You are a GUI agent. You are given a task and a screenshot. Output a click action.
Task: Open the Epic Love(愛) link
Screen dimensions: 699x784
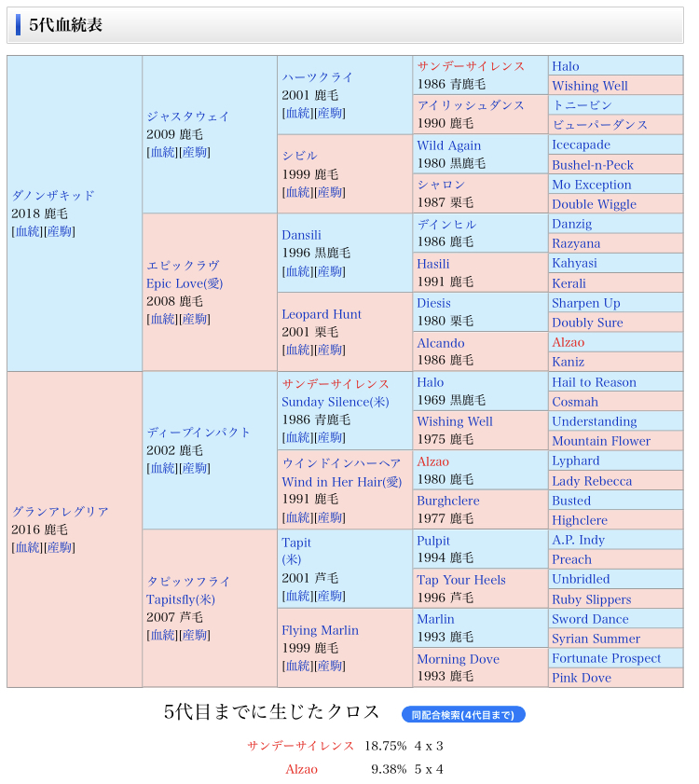click(185, 283)
